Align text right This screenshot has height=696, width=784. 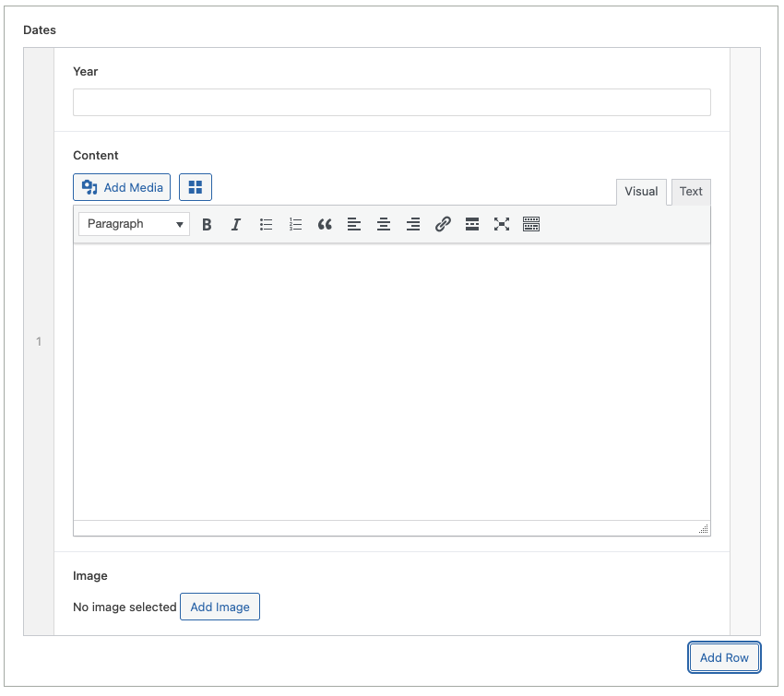(413, 224)
